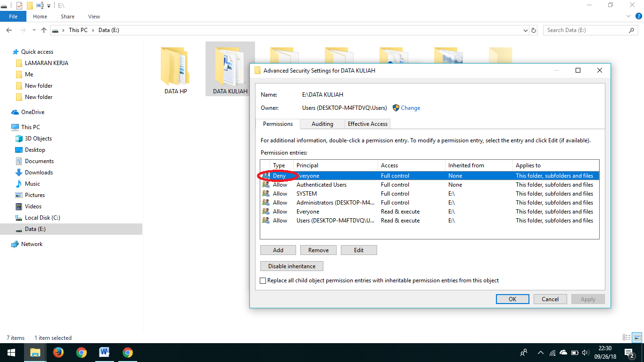Expand the address bar history dropdown

pyautogui.click(x=525, y=30)
